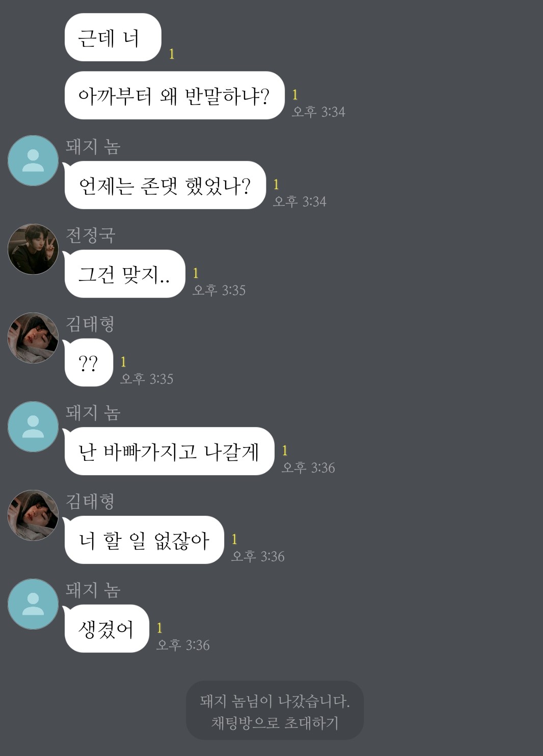Click the unread count next to 그건 맞지..
The image size is (543, 756).
196,273
